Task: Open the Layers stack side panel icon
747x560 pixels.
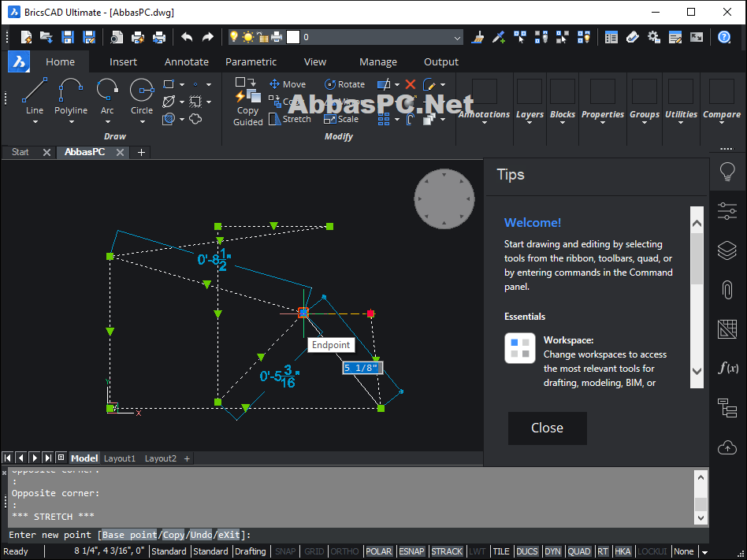Action: coord(727,250)
